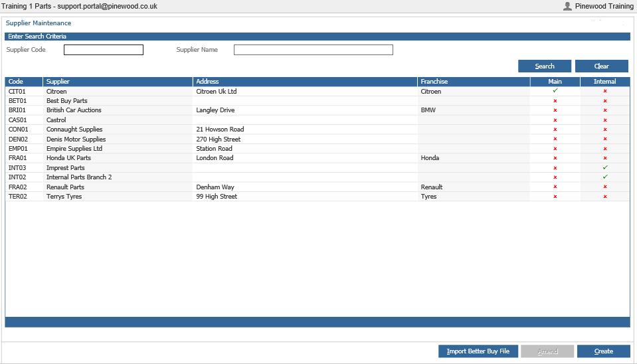Sort by the Internal column header
Viewport: 637px width, 364px height.
pos(605,82)
